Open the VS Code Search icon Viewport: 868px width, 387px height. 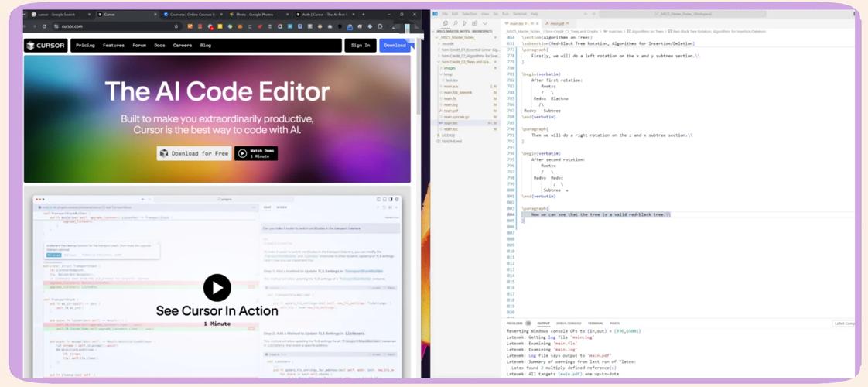456,24
